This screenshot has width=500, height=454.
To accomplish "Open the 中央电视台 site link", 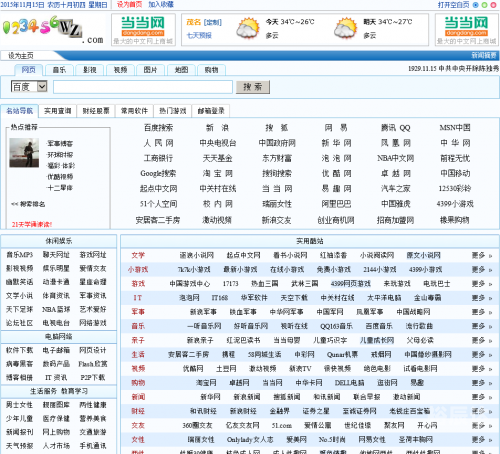I will point(218,143).
